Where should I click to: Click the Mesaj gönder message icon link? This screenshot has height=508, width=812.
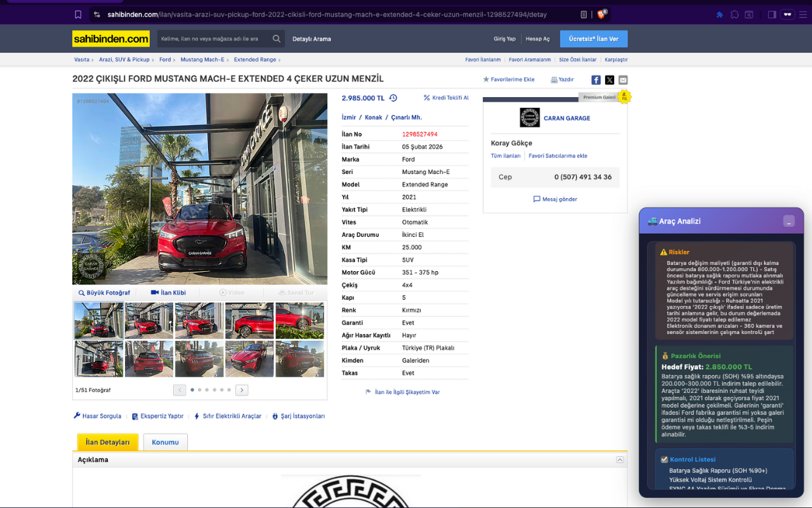click(x=555, y=199)
